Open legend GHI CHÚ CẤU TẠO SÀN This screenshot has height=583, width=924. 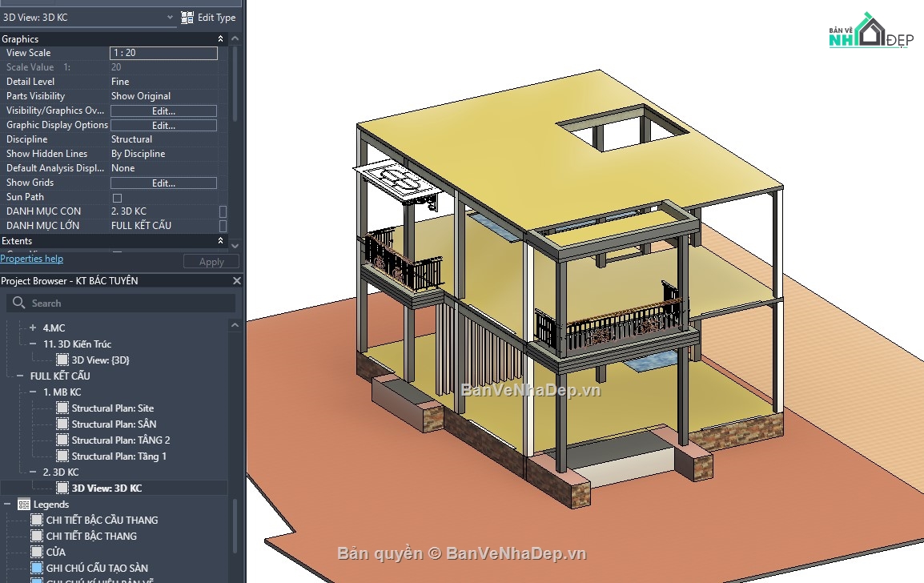click(x=97, y=569)
